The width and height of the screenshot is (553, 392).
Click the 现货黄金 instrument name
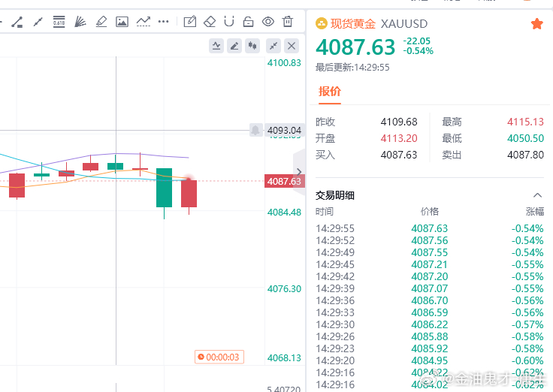click(353, 23)
